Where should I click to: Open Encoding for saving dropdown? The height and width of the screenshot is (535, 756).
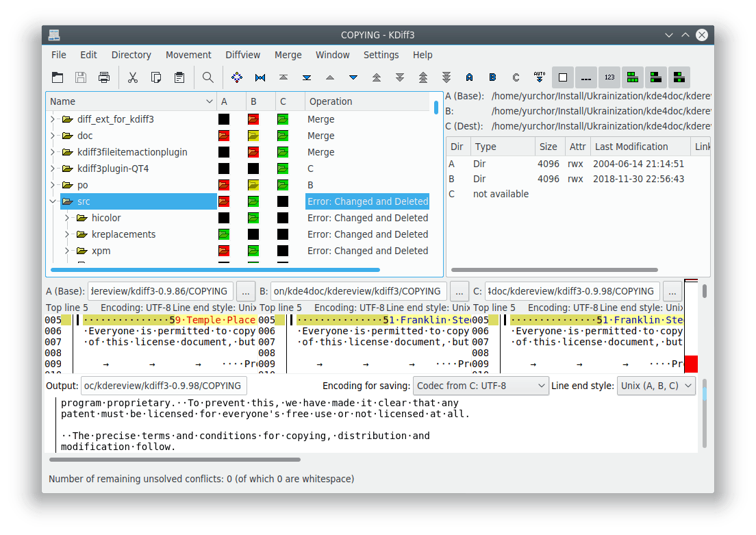pos(481,386)
